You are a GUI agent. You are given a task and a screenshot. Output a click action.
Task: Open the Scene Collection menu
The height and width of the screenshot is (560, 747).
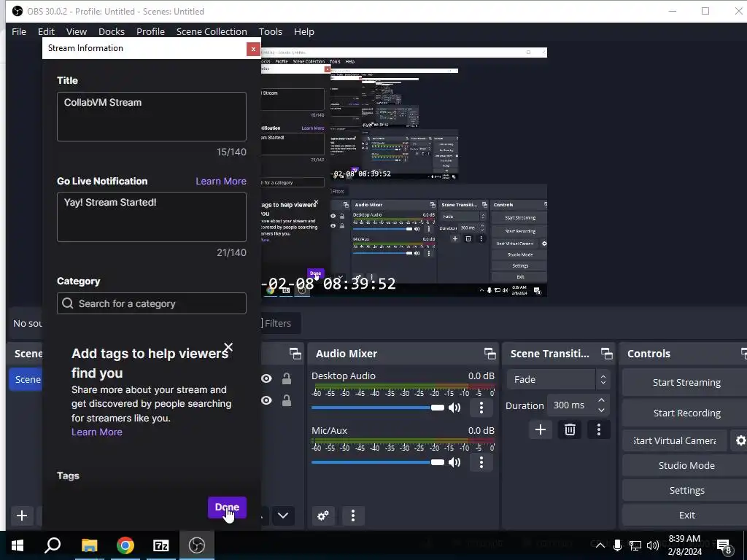tap(212, 31)
